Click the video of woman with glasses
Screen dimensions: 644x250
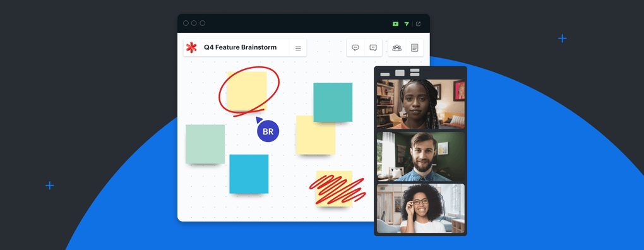pos(421,208)
